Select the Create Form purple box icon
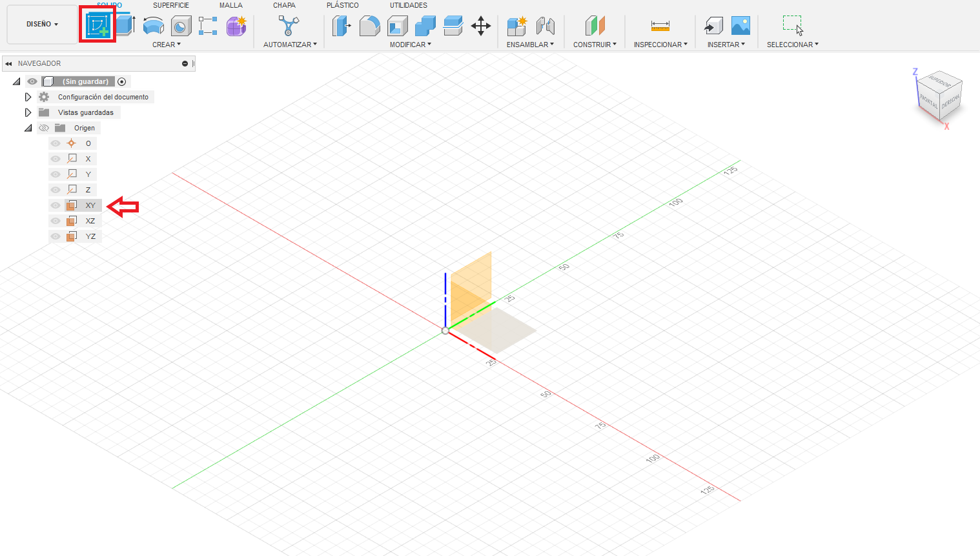 (236, 26)
